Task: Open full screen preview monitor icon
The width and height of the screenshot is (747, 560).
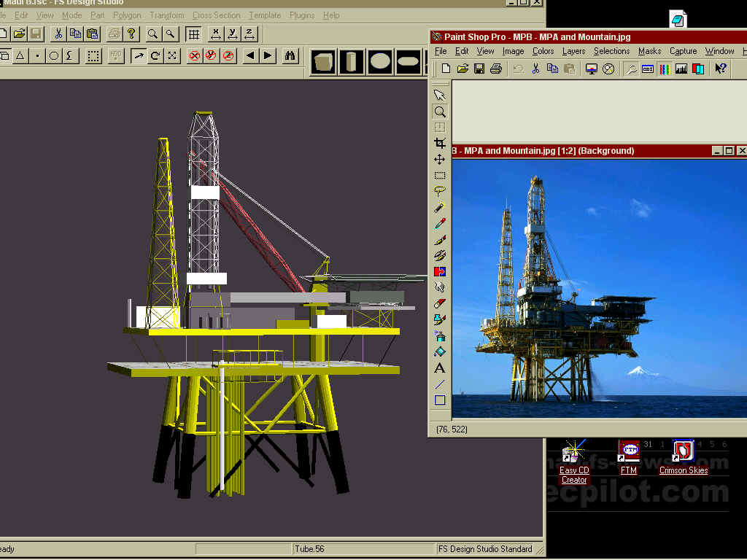Action: pos(591,69)
